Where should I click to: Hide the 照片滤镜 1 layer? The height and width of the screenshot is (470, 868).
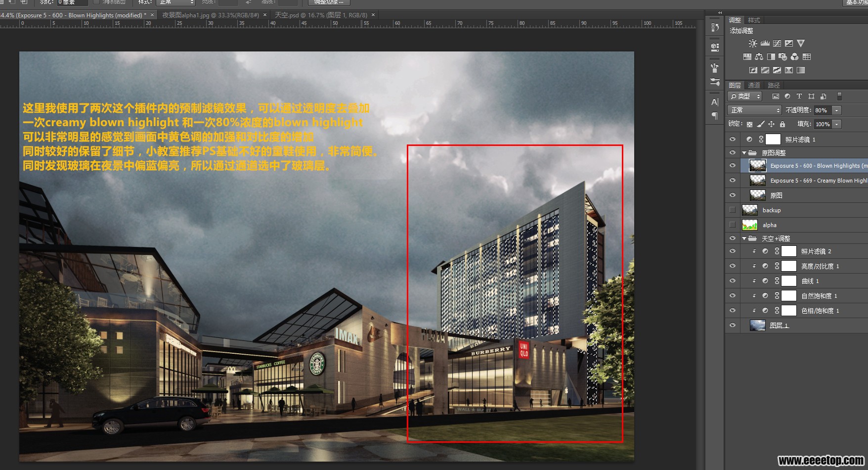coord(733,140)
